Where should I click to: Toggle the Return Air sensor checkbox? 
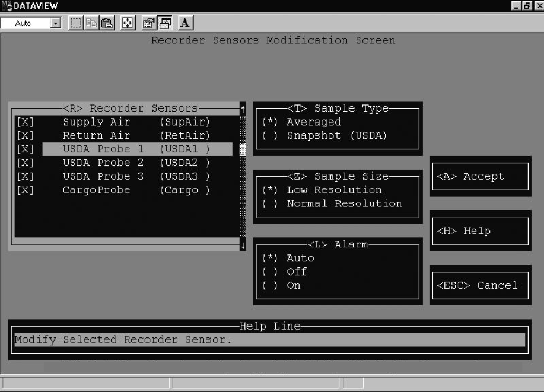pyautogui.click(x=25, y=135)
